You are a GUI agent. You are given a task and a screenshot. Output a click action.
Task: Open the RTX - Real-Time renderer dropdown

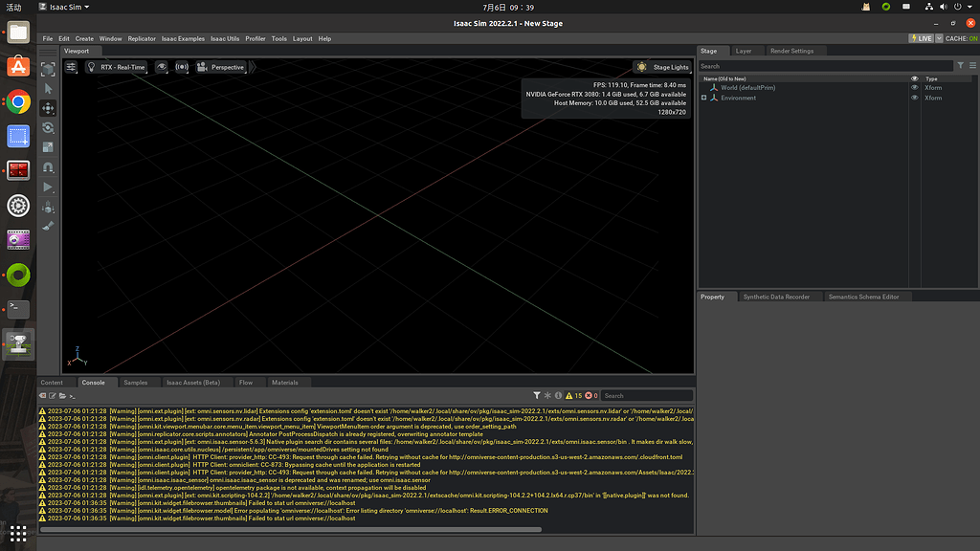point(117,67)
